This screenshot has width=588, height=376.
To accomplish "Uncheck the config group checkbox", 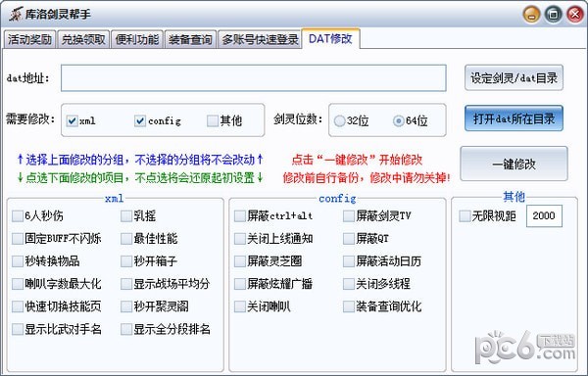I will coord(140,120).
